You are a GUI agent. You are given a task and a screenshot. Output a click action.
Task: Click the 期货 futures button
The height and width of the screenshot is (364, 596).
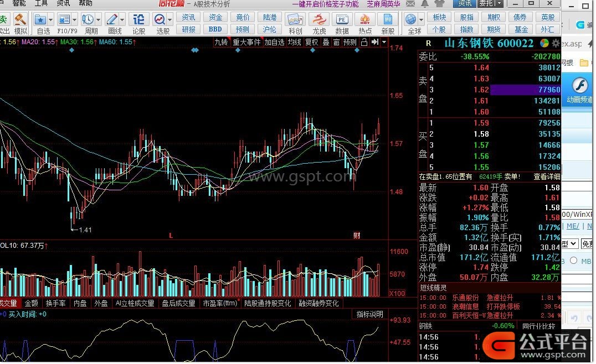click(494, 29)
